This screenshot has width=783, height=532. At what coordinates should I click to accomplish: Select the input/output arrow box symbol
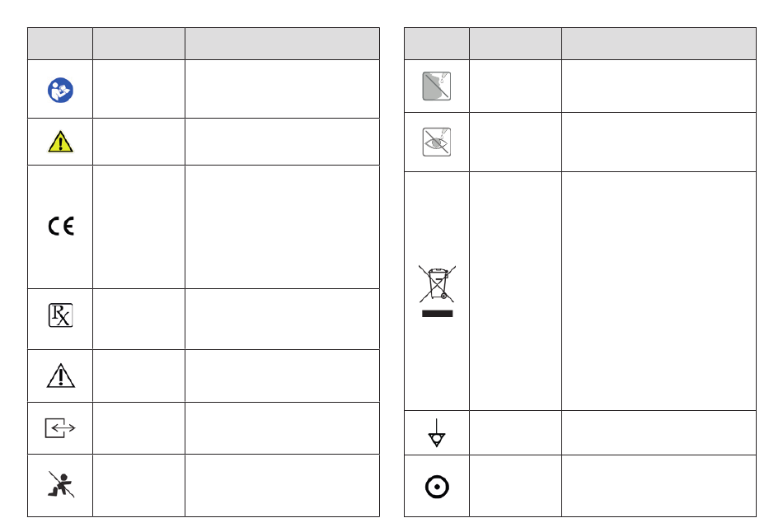click(x=60, y=428)
